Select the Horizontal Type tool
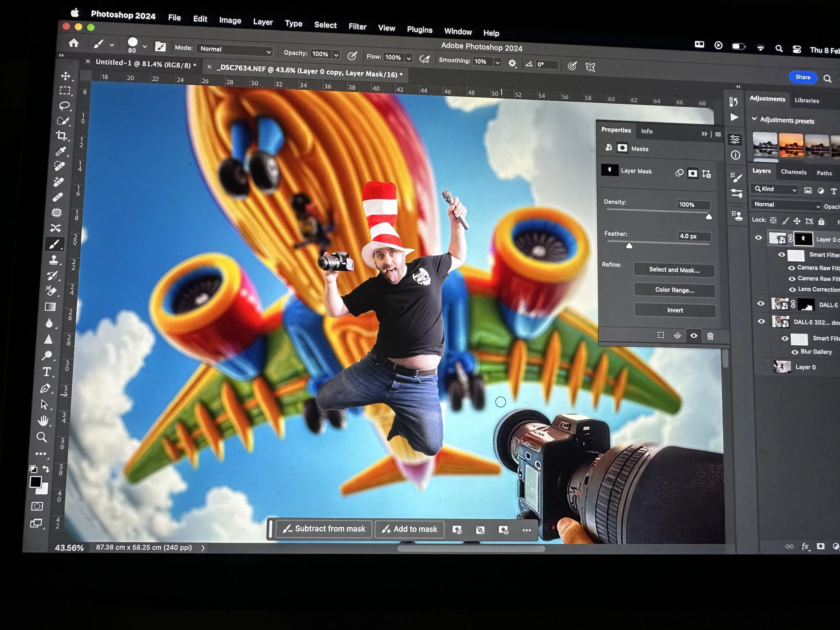Screen dimensions: 840x630 [47, 372]
